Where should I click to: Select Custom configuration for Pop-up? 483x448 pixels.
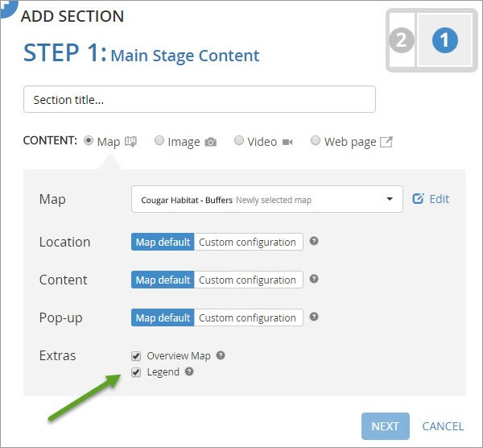248,317
